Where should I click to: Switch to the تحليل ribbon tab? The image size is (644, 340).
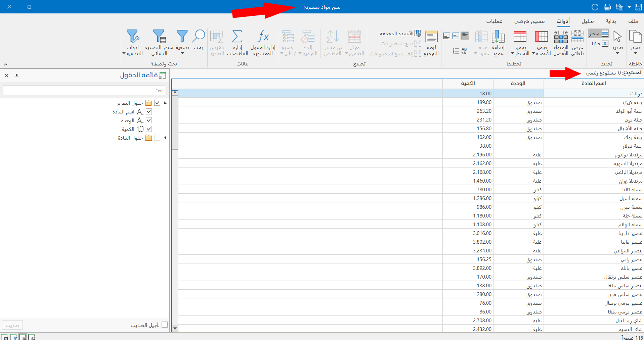588,21
